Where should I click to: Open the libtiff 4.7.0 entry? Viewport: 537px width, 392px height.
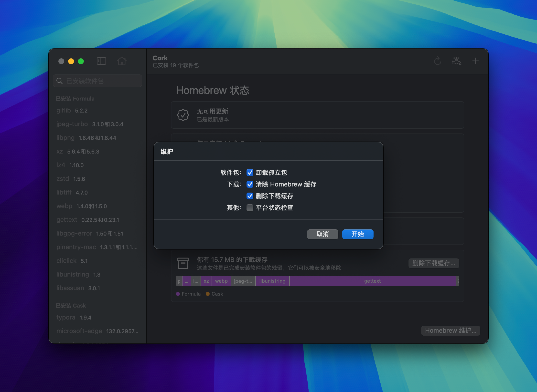point(97,193)
